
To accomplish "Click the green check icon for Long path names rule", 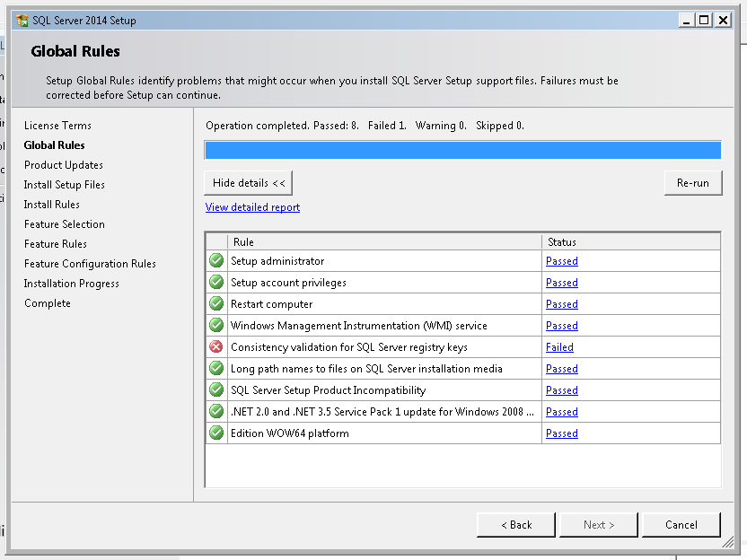I will pos(216,368).
